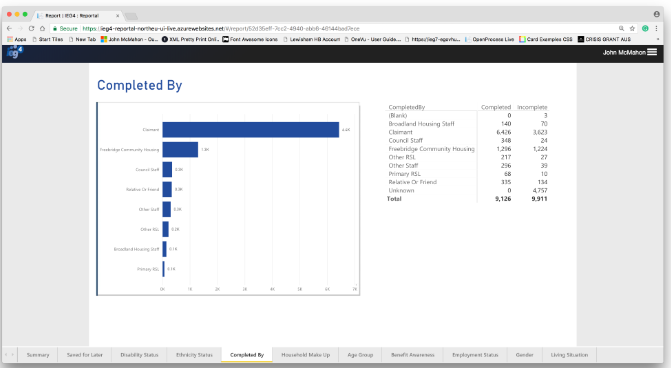Click the ieg4 logo in header
The width and height of the screenshot is (671, 368).
tap(15, 53)
